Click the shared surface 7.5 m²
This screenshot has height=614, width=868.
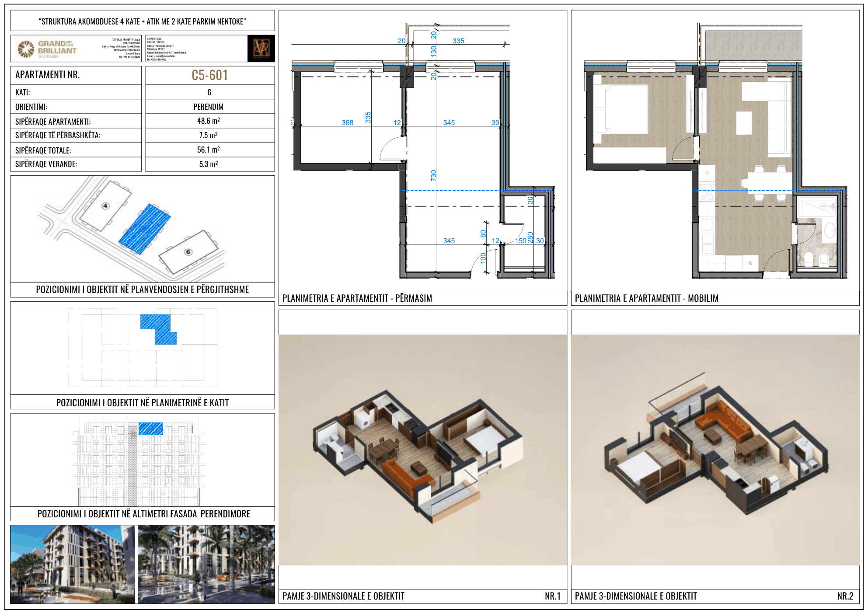pos(209,135)
